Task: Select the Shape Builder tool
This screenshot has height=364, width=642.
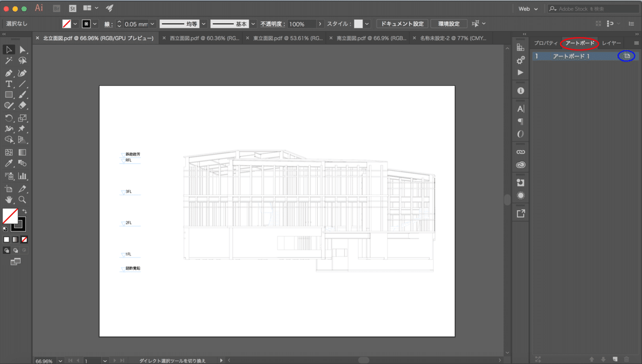Action: pyautogui.click(x=9, y=140)
